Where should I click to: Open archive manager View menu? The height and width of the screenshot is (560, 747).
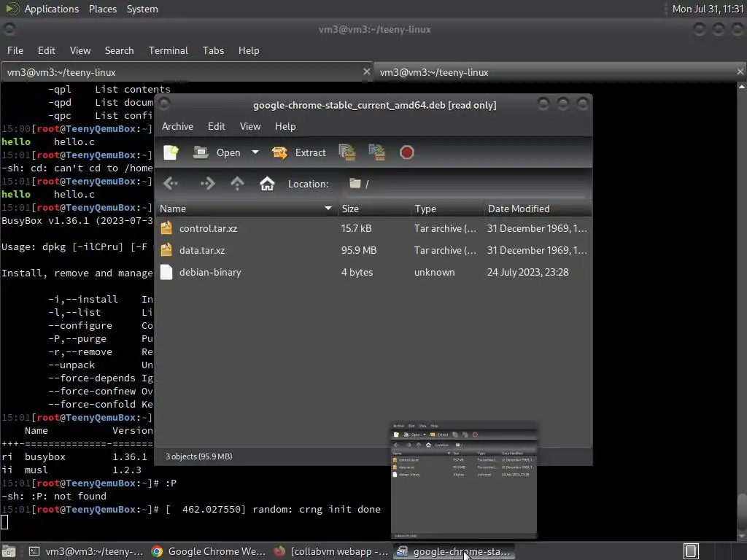[x=250, y=126]
